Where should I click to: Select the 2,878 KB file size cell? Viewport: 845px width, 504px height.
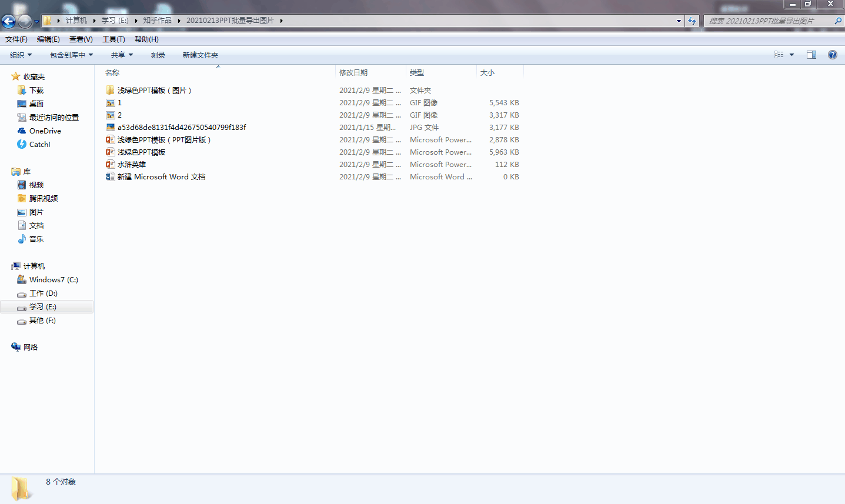504,140
